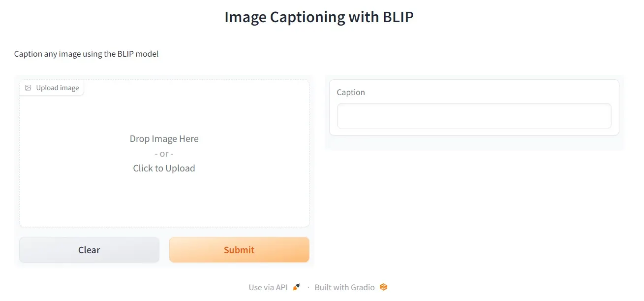The width and height of the screenshot is (644, 301).
Task: Focus the Caption output text box
Action: [x=474, y=116]
